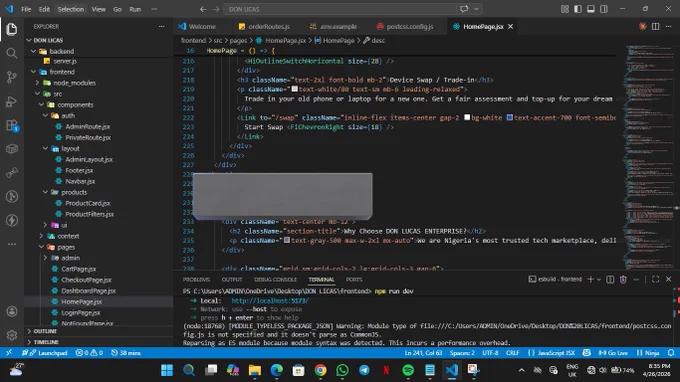This screenshot has width=680, height=382.
Task: Open the Accounts menu icon
Action: [x=12, y=311]
